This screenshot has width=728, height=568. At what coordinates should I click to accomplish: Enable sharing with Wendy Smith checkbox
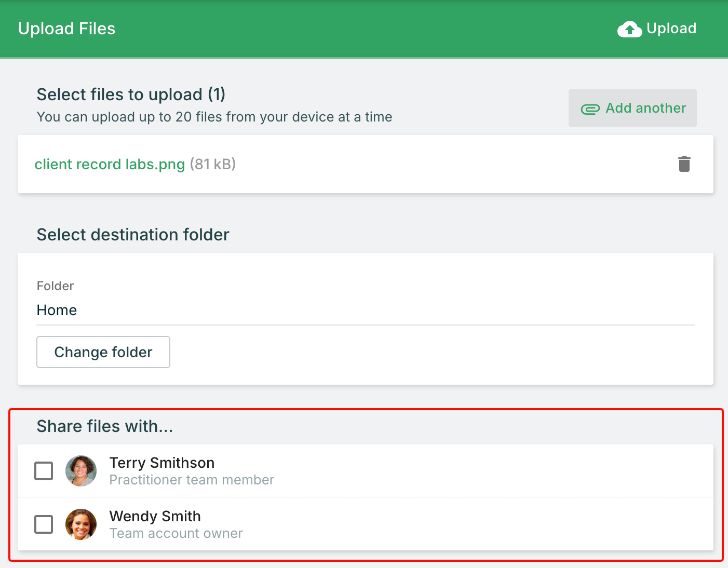click(x=44, y=524)
